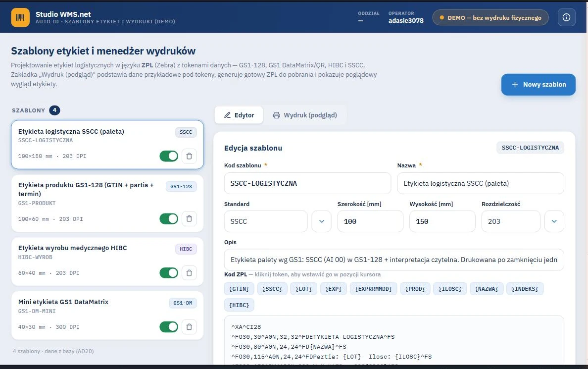Insert the {NAZWA} token
This screenshot has height=369, width=588.
tap(487, 289)
